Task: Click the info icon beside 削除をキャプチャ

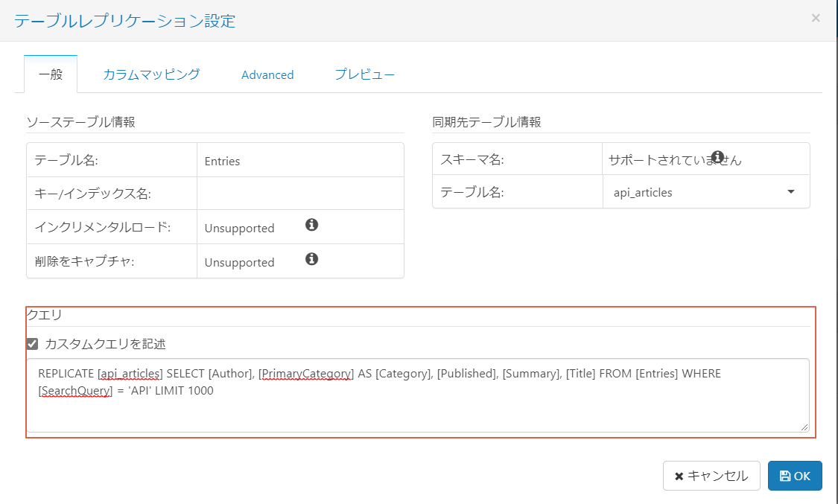Action: [x=311, y=258]
